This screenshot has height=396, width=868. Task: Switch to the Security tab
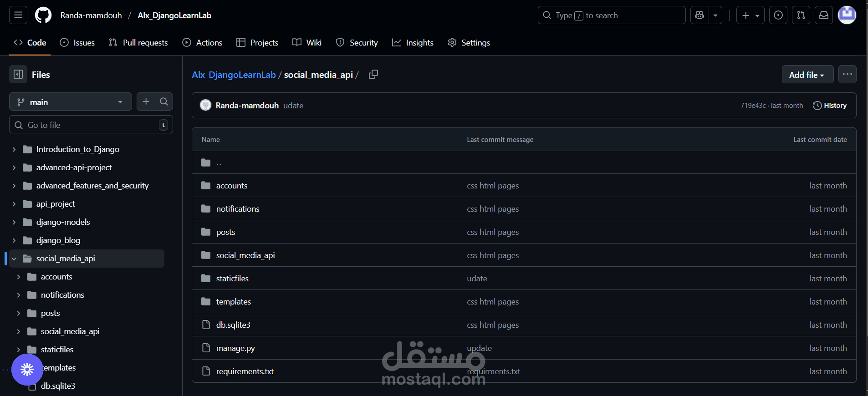coord(357,43)
